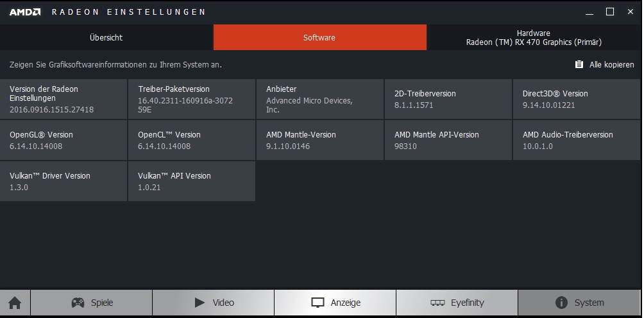Click the Alle kopieren text
The image size is (644, 318).
(x=611, y=65)
